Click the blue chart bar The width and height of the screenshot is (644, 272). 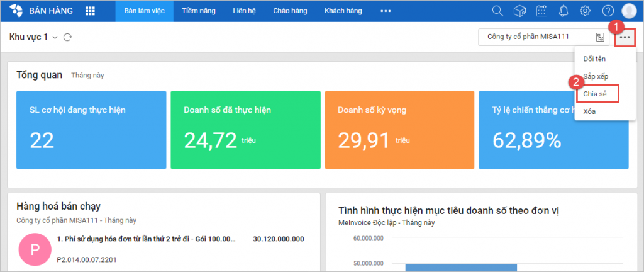pyautogui.click(x=461, y=268)
